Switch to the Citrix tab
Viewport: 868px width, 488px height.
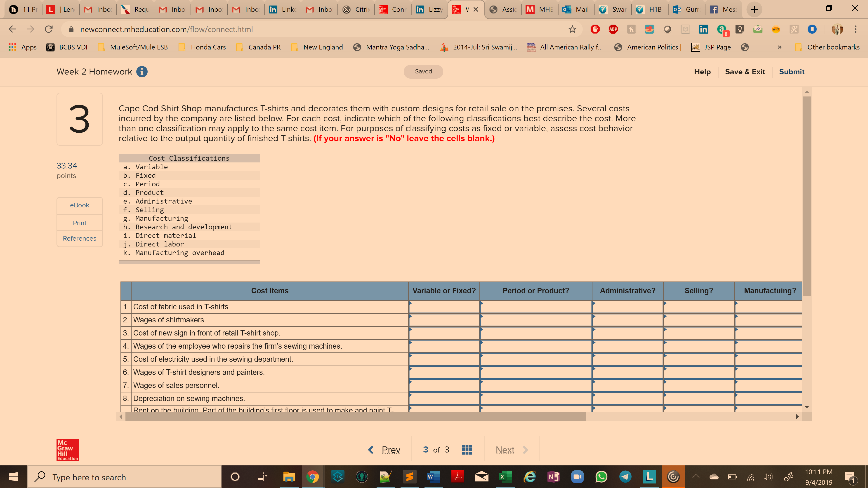coord(356,9)
